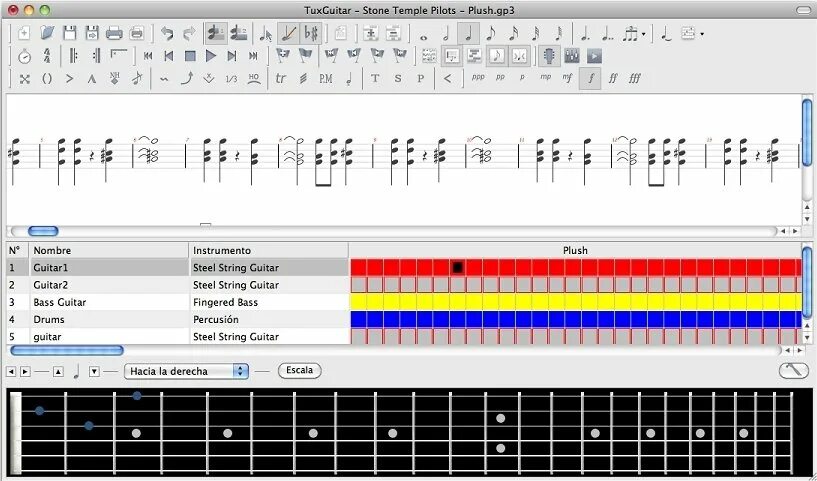Stop playback

click(x=190, y=56)
